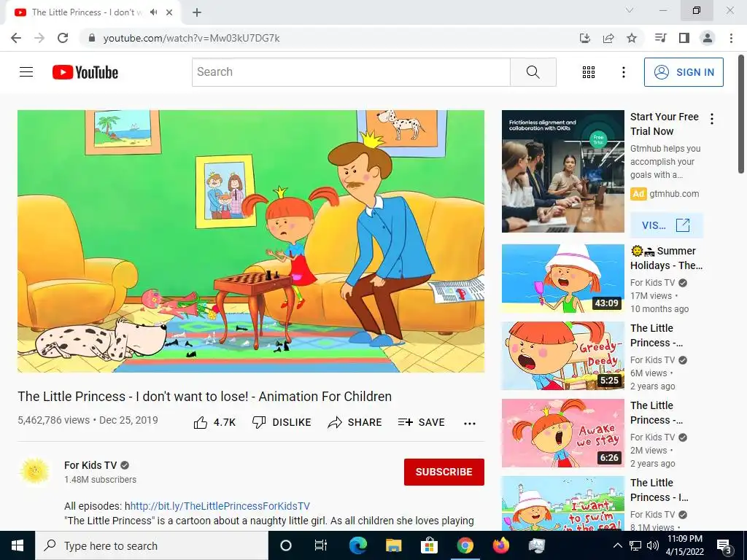Show hidden system tray icons chevron
747x560 pixels.
(617, 545)
